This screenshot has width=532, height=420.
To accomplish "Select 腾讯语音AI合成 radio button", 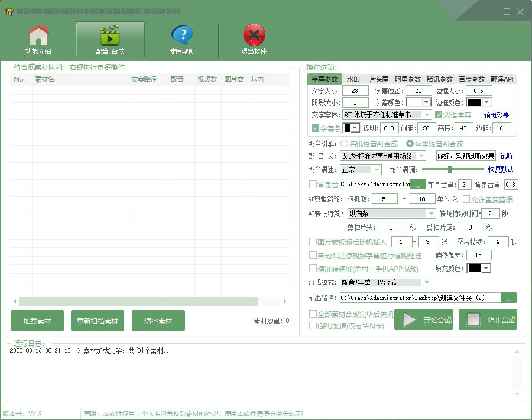I will point(344,144).
